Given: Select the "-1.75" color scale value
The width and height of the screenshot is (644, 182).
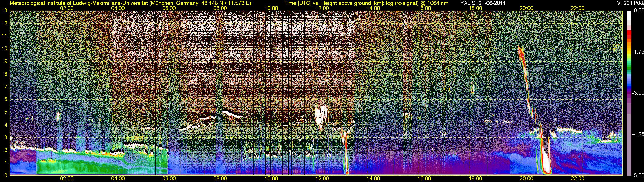Looking at the screenshot, I should point(638,52).
